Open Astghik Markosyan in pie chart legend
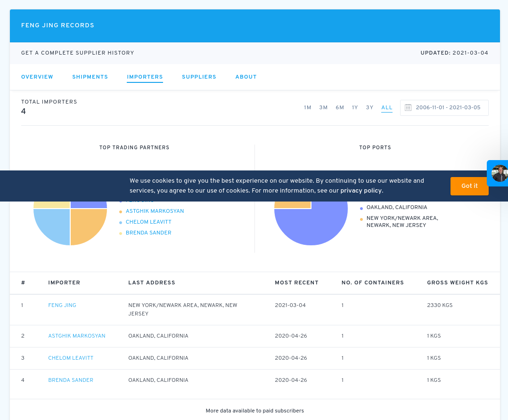This screenshot has height=420, width=508. [155, 211]
